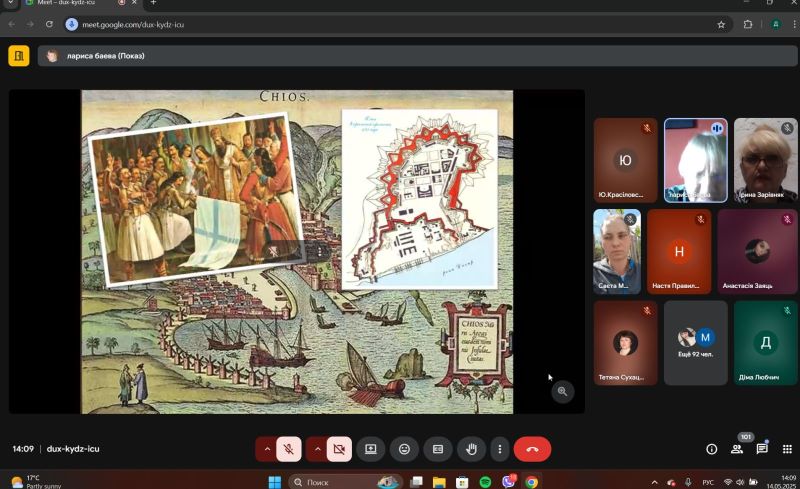Open Wi-Fi network settings tray icon

click(728, 482)
